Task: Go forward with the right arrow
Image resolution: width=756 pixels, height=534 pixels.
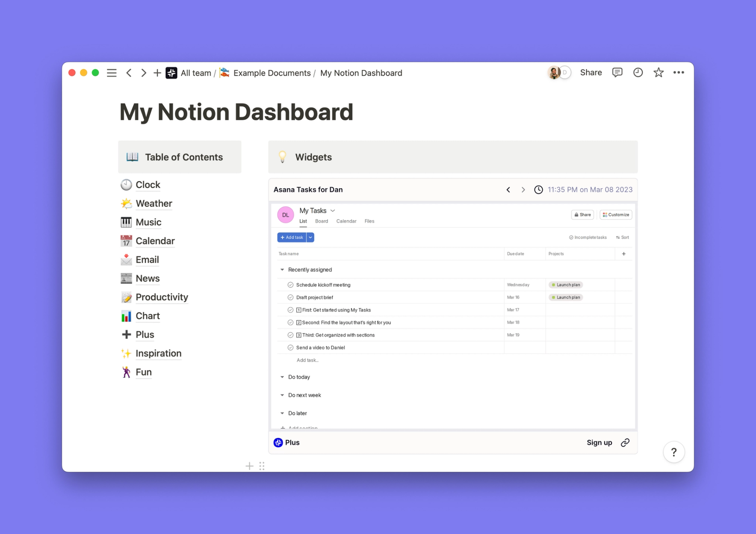Action: [x=144, y=73]
